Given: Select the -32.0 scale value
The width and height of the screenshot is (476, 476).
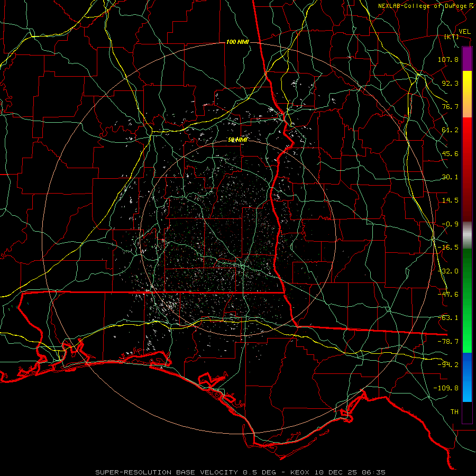Looking at the screenshot, I should coord(448,271).
